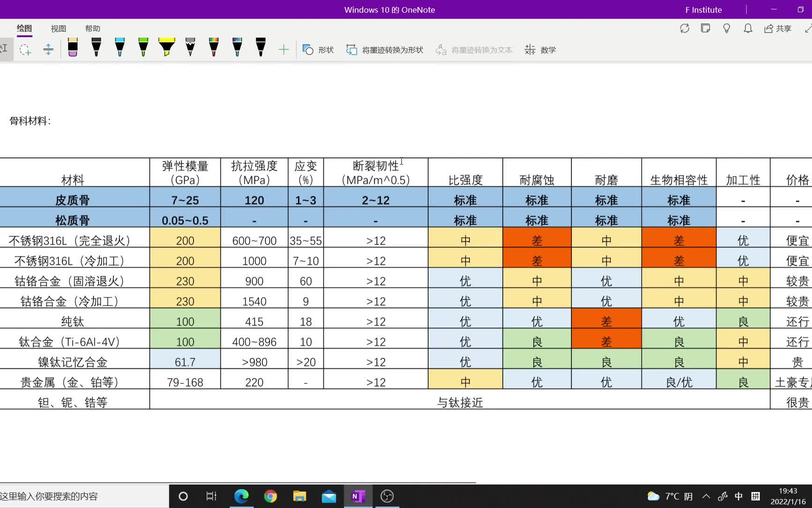
Task: Click the sync status icon
Action: tap(685, 28)
